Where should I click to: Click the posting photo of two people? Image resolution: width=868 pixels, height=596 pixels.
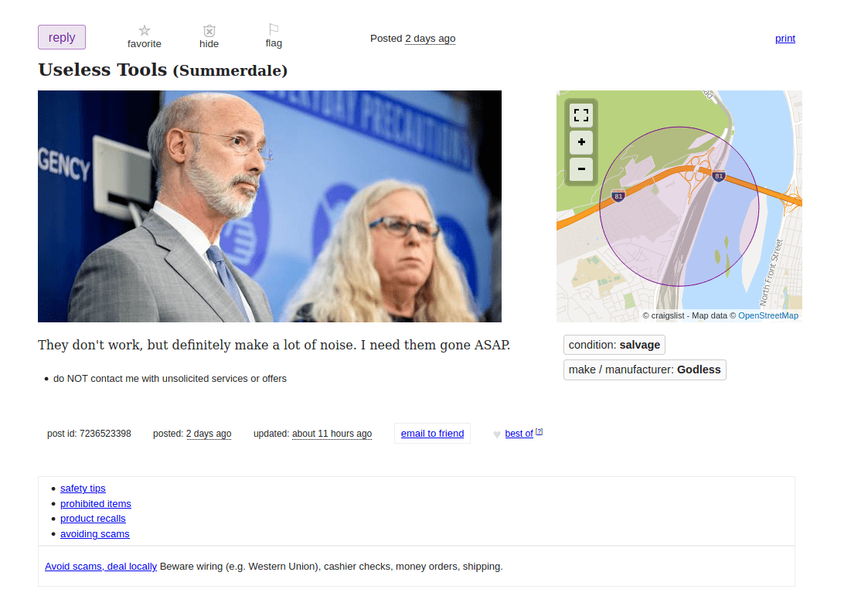click(x=270, y=206)
